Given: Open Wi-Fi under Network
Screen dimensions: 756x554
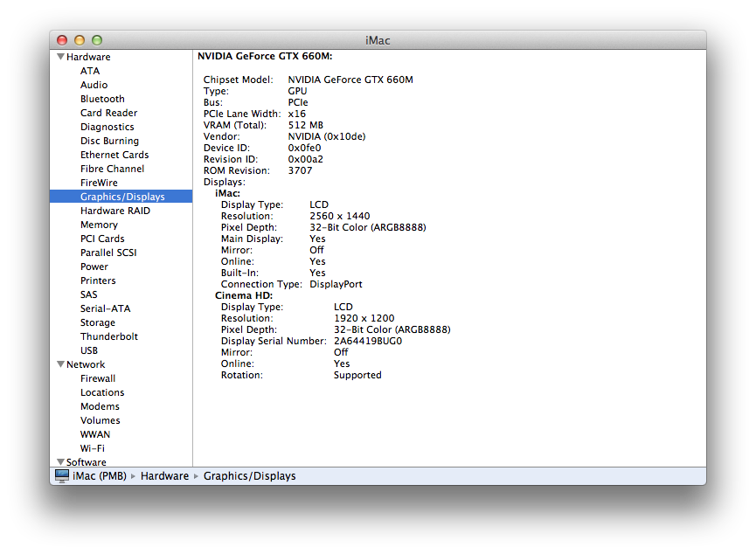Looking at the screenshot, I should pyautogui.click(x=92, y=448).
